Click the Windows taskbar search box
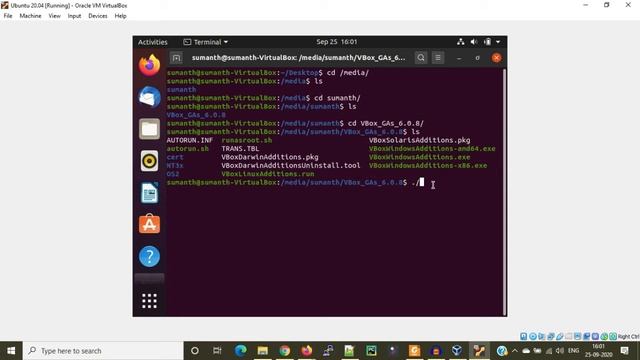Image resolution: width=640 pixels, height=360 pixels. tap(103, 351)
